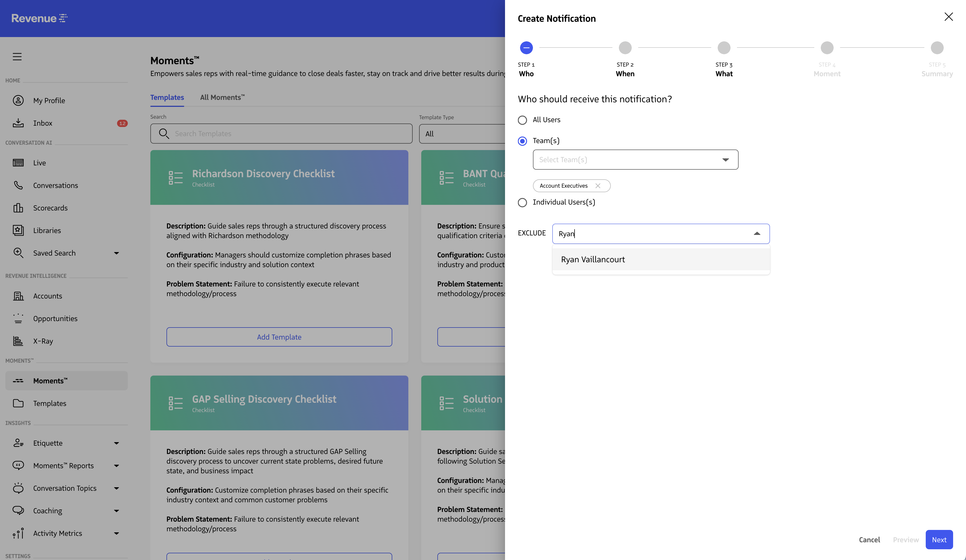Screen dimensions: 966x560
Task: Click the Step 2 When step circle
Action: click(625, 48)
